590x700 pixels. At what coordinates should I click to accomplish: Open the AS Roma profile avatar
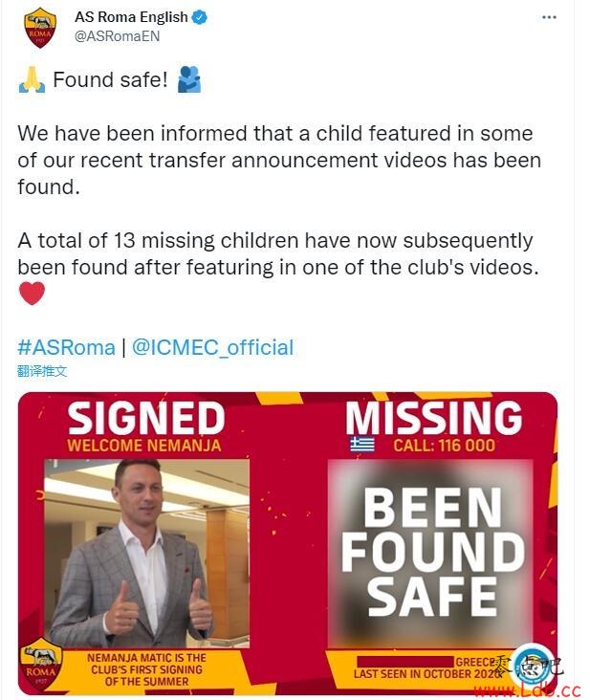(x=40, y=27)
